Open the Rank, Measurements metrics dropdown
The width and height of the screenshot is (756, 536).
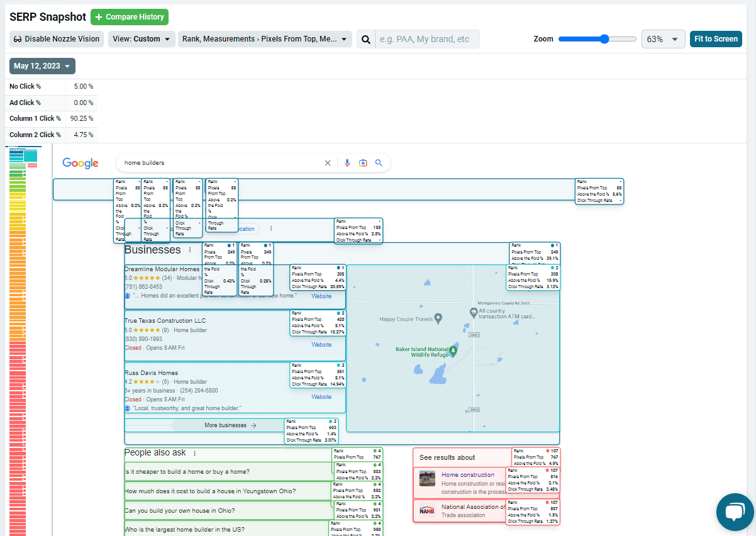coord(265,39)
